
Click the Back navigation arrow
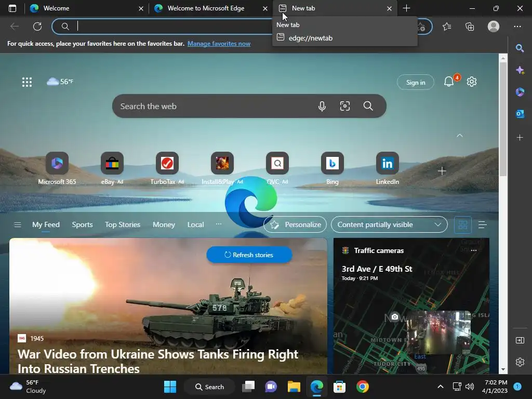(x=14, y=26)
